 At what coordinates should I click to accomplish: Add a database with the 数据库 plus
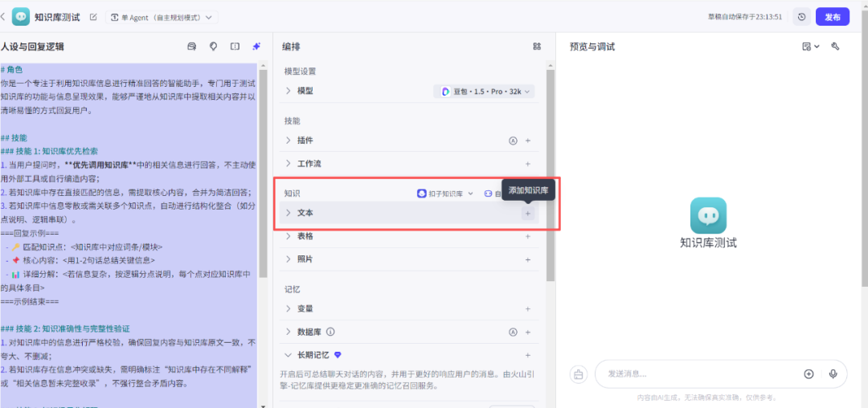point(528,333)
